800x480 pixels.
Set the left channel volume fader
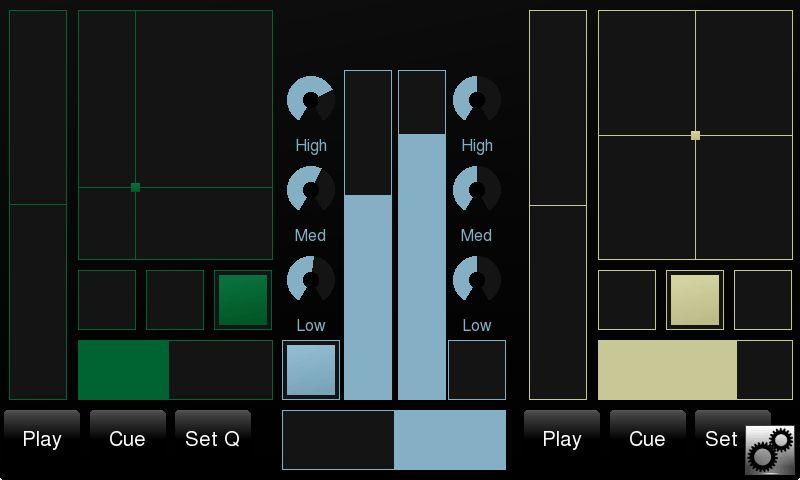[368, 235]
